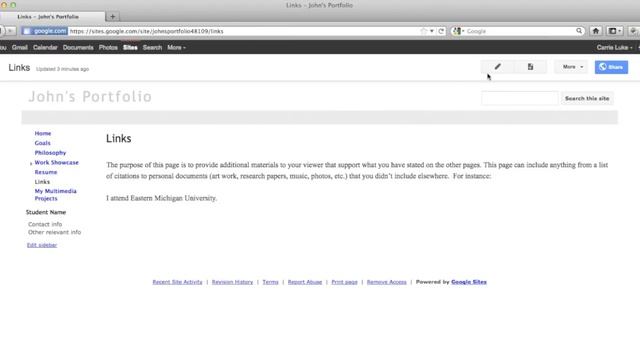Open the More actions dropdown button
Screen dimensions: 640x360
[x=571, y=67]
